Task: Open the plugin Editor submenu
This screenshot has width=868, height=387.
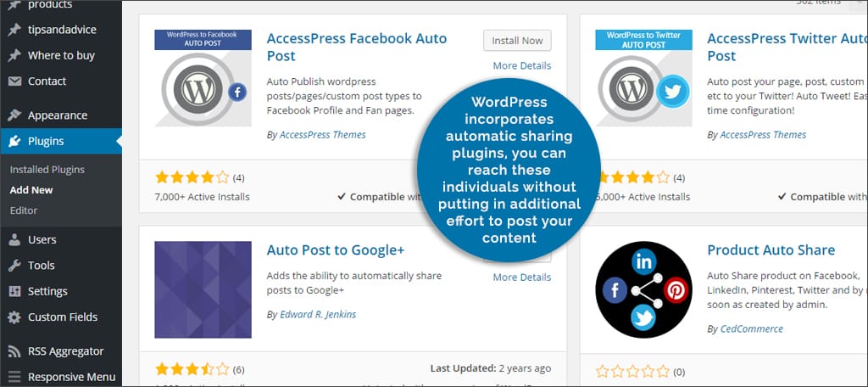Action: (24, 210)
